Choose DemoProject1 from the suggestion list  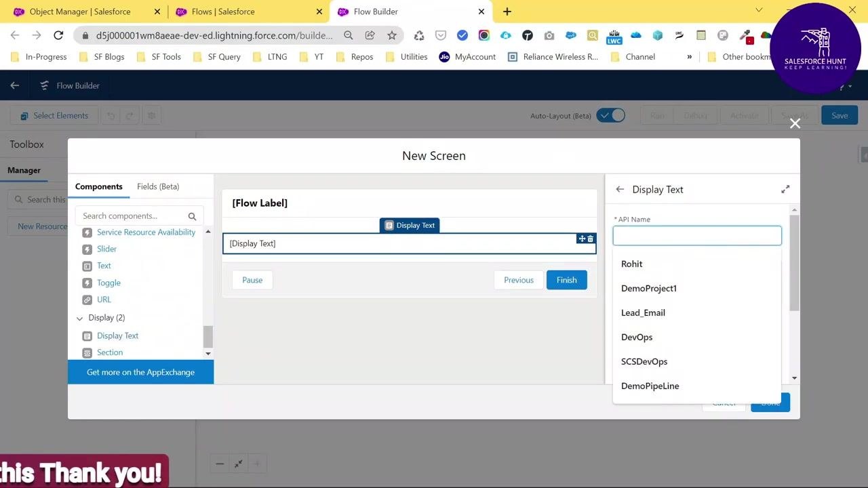tap(697, 288)
